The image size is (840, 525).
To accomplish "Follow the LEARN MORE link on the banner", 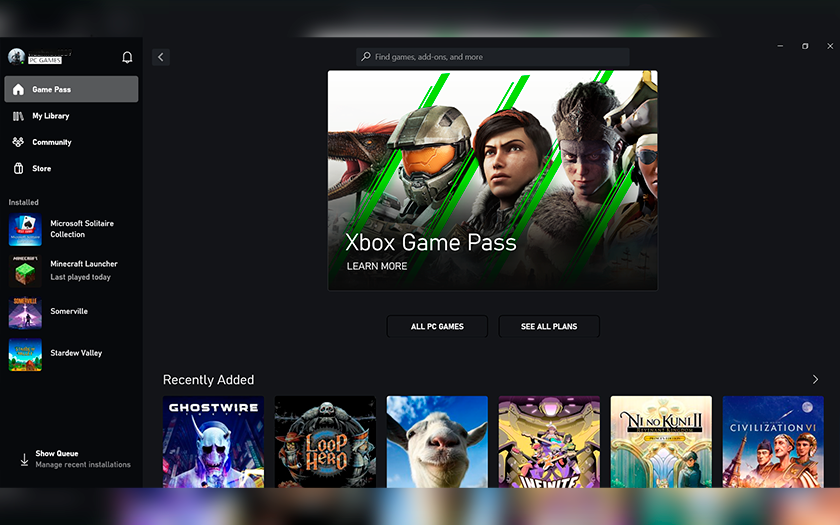I will coord(377,266).
